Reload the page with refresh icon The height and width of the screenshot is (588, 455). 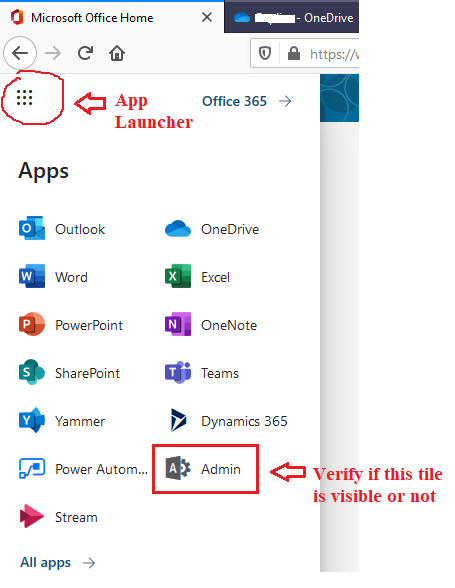[86, 53]
